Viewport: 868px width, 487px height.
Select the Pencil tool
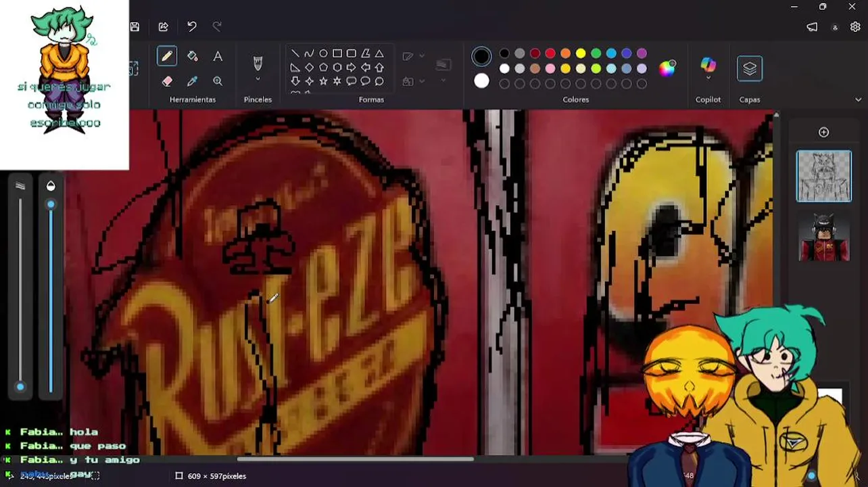point(167,56)
